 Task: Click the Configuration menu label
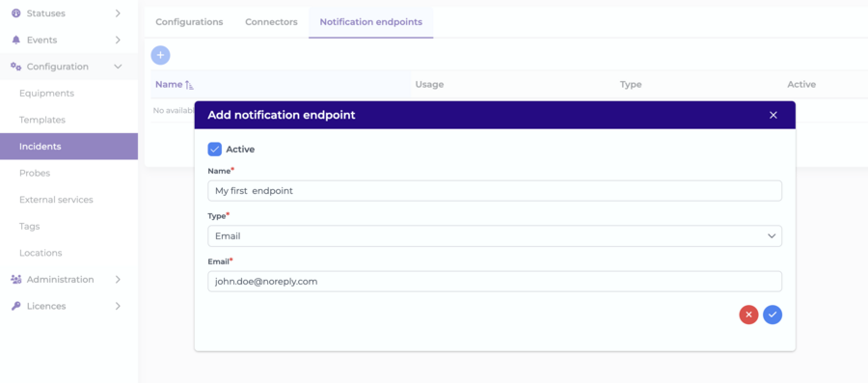click(58, 67)
